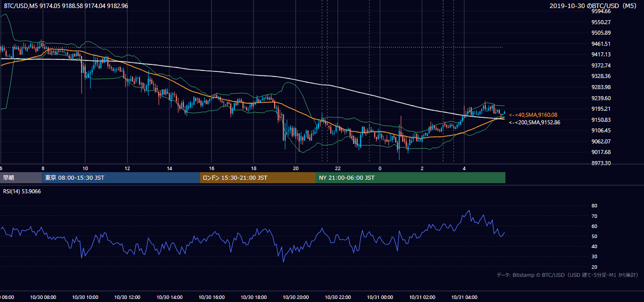Click the RSI scale value 60
The height and width of the screenshot is (302, 644).
595,226
